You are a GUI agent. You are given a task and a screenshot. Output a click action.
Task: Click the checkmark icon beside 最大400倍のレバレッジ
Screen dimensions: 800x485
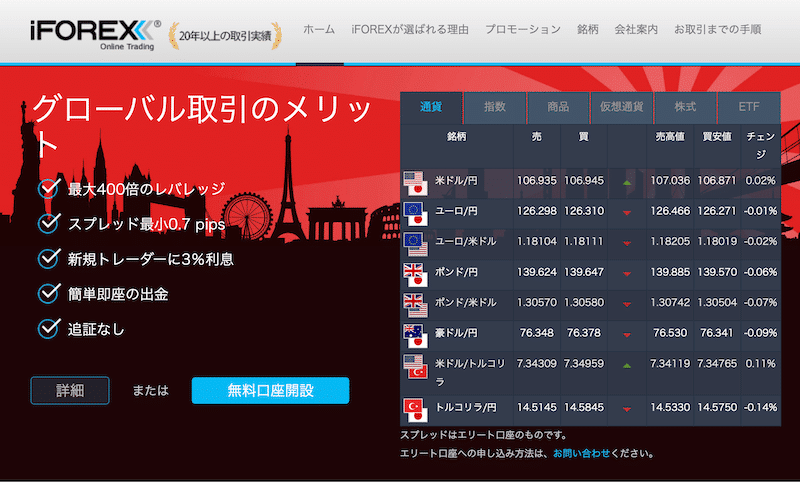pos(49,188)
